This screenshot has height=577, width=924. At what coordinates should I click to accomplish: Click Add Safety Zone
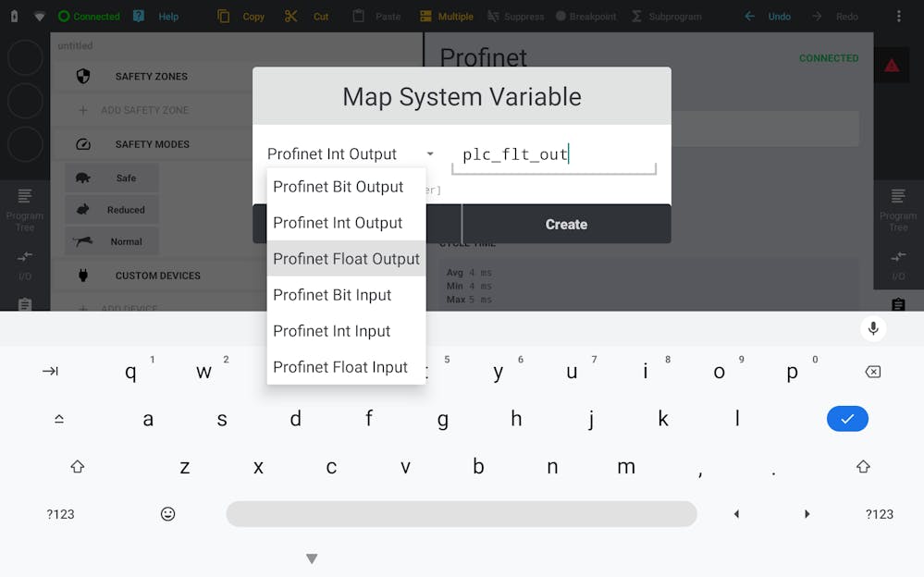(x=144, y=110)
